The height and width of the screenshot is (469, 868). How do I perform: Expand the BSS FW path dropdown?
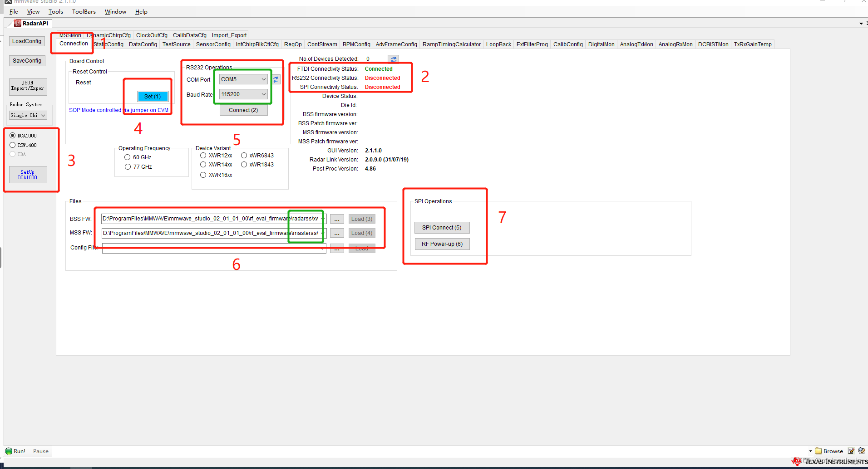tap(323, 219)
